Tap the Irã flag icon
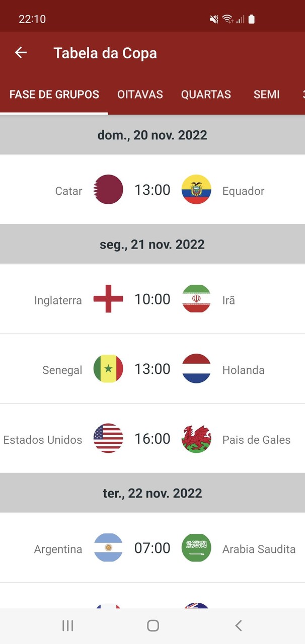Image resolution: width=305 pixels, height=644 pixels. click(x=196, y=299)
